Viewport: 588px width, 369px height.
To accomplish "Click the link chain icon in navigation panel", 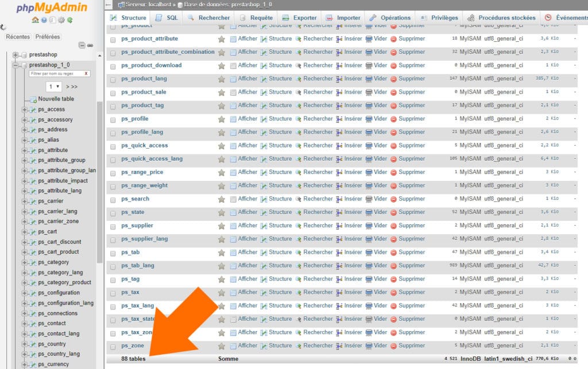I will click(90, 45).
